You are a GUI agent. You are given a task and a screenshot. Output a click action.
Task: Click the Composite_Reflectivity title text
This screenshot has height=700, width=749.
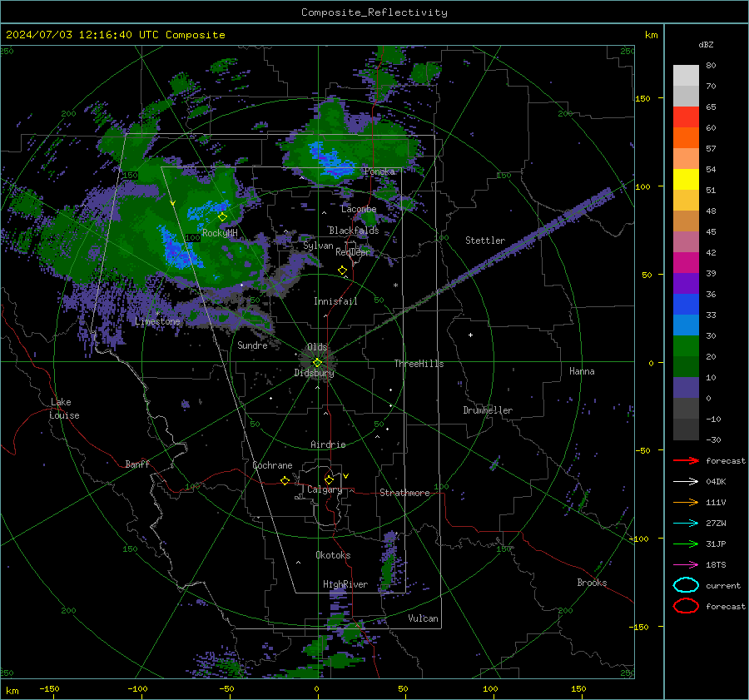tap(374, 12)
